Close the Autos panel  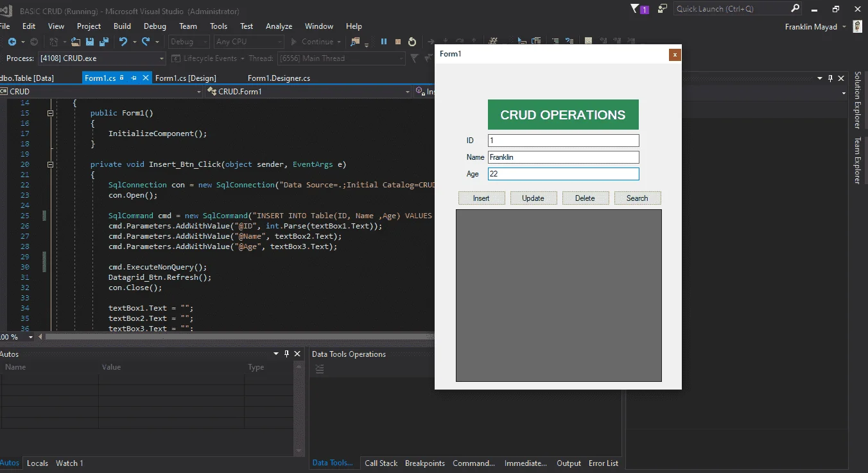coord(297,354)
